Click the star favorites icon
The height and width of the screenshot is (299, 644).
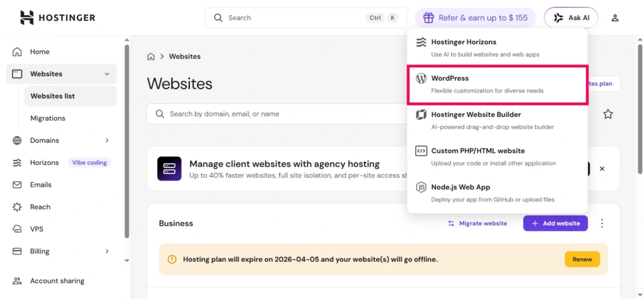[608, 114]
